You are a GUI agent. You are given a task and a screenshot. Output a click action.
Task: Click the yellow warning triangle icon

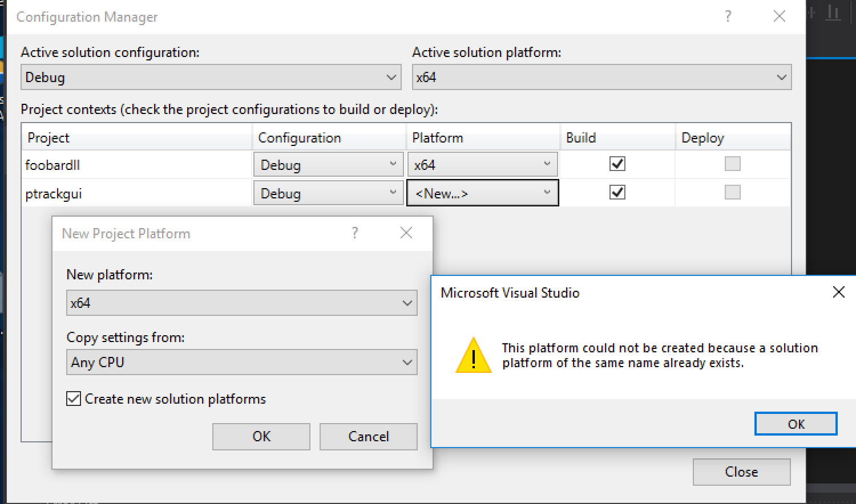click(x=474, y=355)
